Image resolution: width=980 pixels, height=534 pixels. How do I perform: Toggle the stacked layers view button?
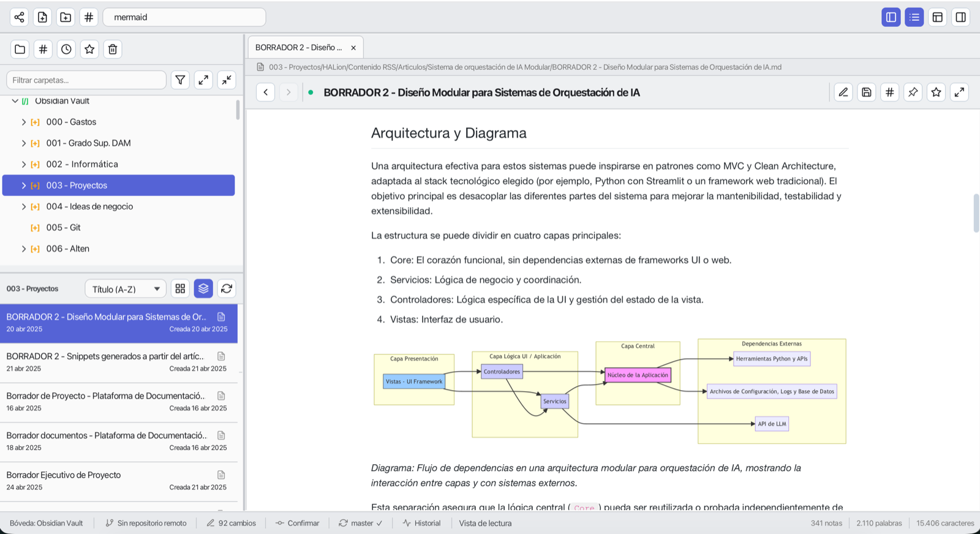click(x=203, y=289)
